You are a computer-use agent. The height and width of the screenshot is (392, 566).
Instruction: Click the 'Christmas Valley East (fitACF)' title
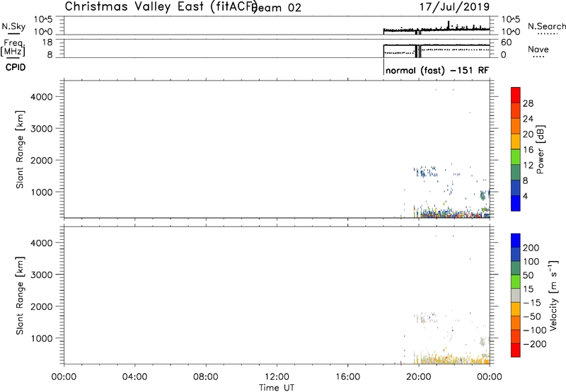pos(161,6)
